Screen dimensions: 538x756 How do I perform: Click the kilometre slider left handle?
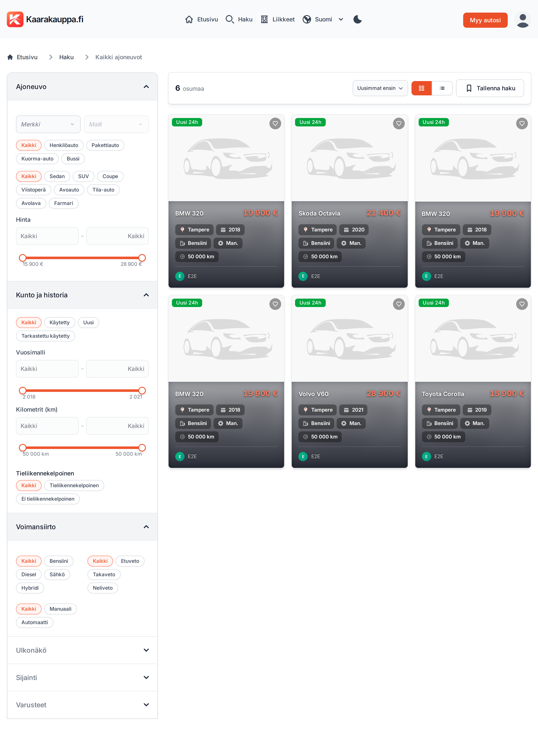pos(22,448)
